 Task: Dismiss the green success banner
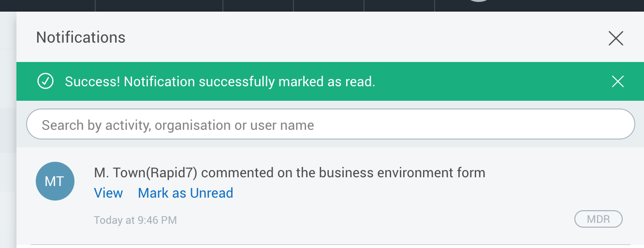coord(617,81)
